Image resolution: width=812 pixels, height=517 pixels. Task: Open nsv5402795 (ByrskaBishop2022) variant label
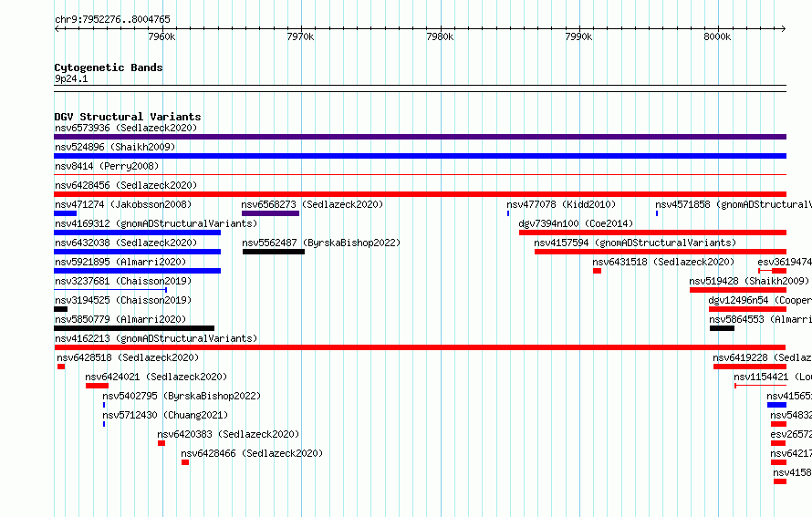(x=182, y=396)
